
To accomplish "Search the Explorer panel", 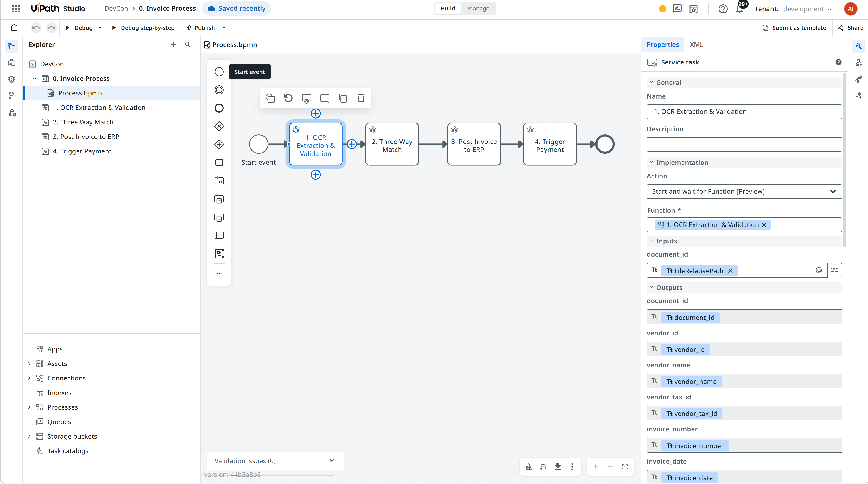I will pos(188,44).
